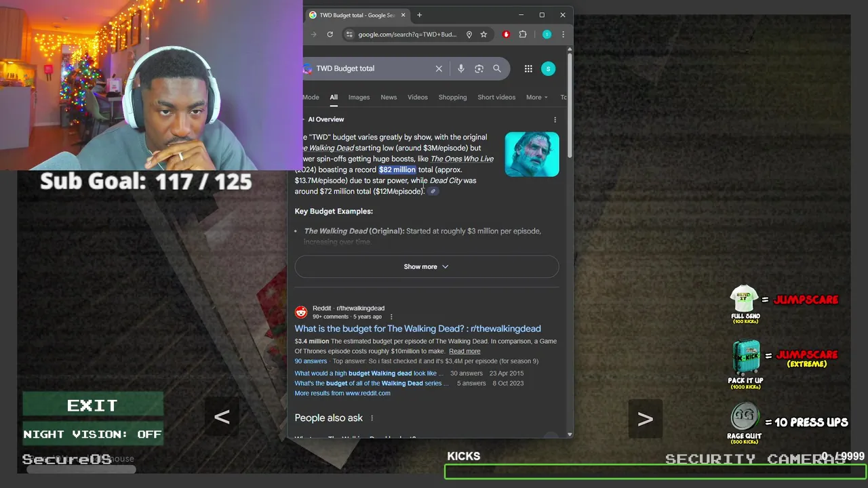
Task: Bookmark this page with the star icon
Action: (x=484, y=35)
